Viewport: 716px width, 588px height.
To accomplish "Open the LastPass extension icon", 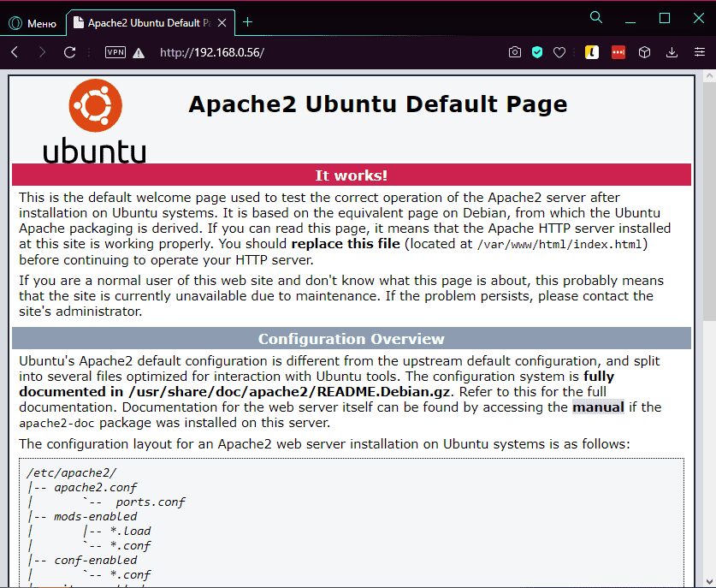I will (x=591, y=51).
